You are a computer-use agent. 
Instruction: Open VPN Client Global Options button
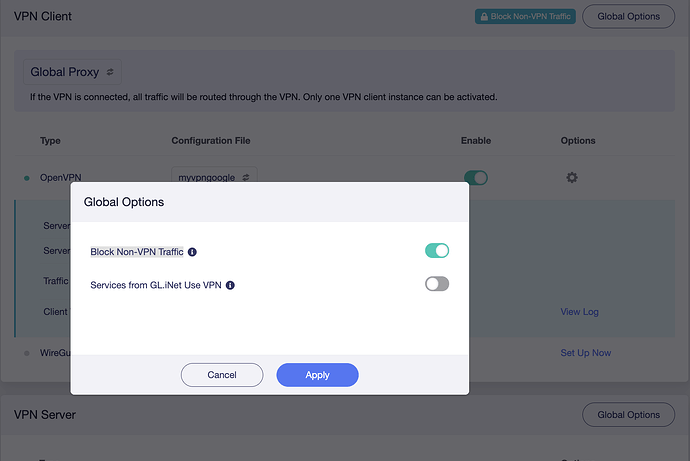(x=629, y=16)
